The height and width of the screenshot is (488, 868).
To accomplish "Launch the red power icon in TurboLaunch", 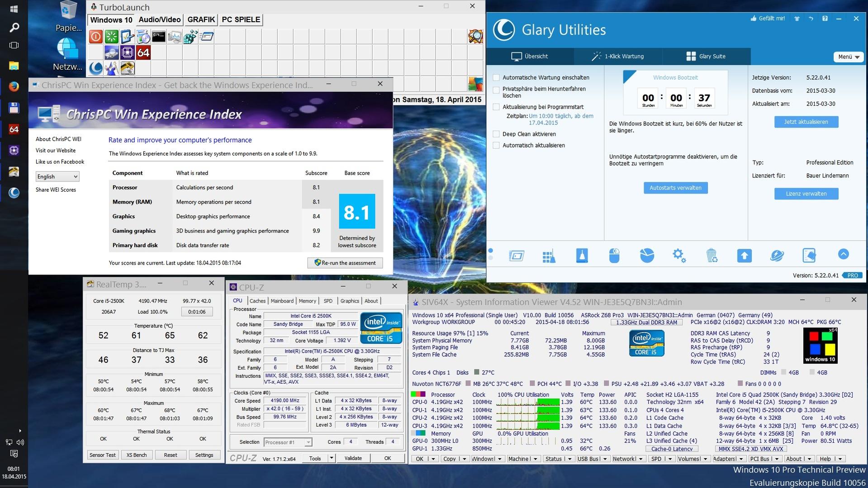I will click(x=95, y=37).
